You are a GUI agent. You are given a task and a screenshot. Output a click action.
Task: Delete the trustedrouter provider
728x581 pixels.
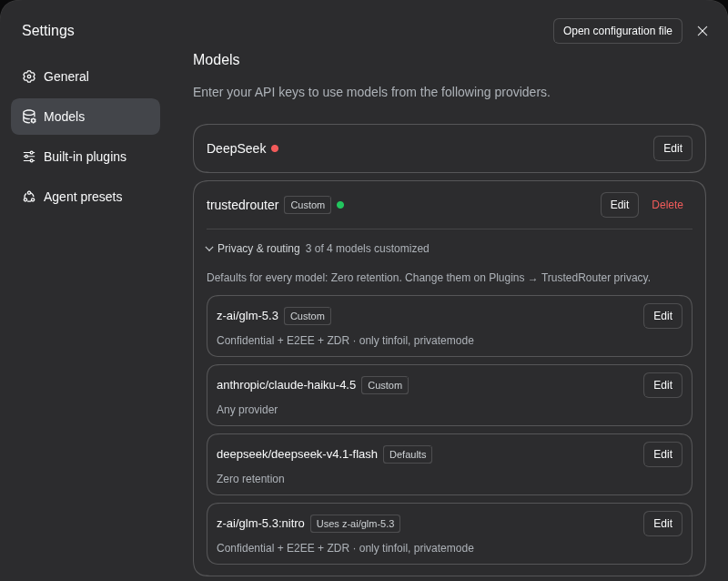click(x=667, y=205)
